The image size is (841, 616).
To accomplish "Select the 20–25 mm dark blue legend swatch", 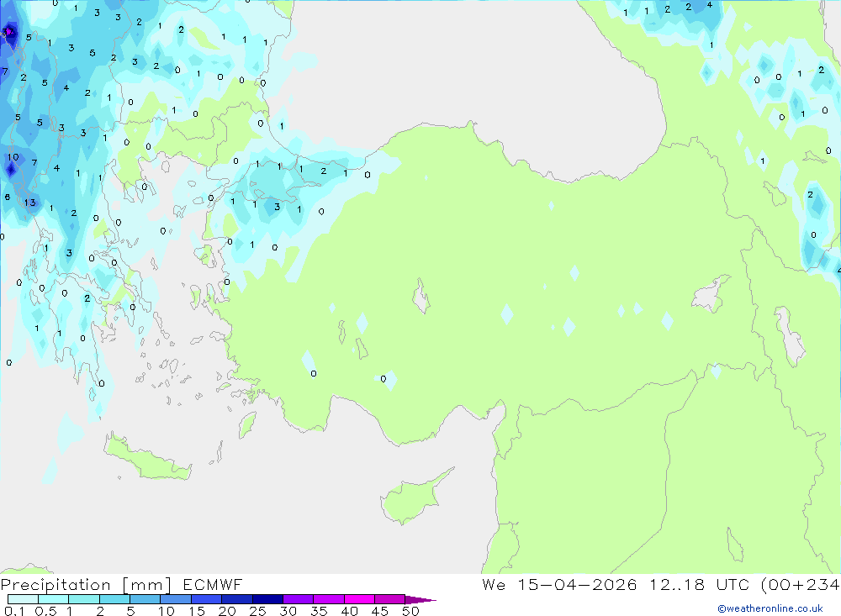I will click(236, 599).
